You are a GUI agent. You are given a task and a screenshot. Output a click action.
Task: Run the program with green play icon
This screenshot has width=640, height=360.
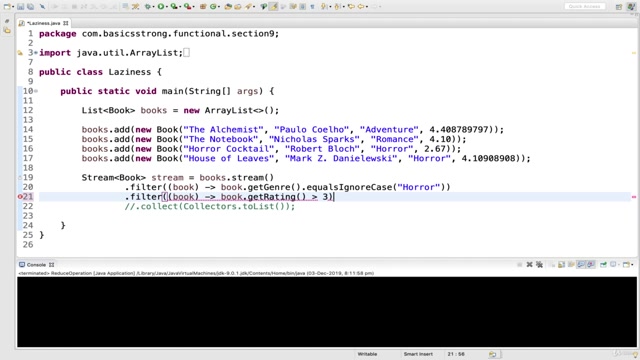(x=161, y=7)
